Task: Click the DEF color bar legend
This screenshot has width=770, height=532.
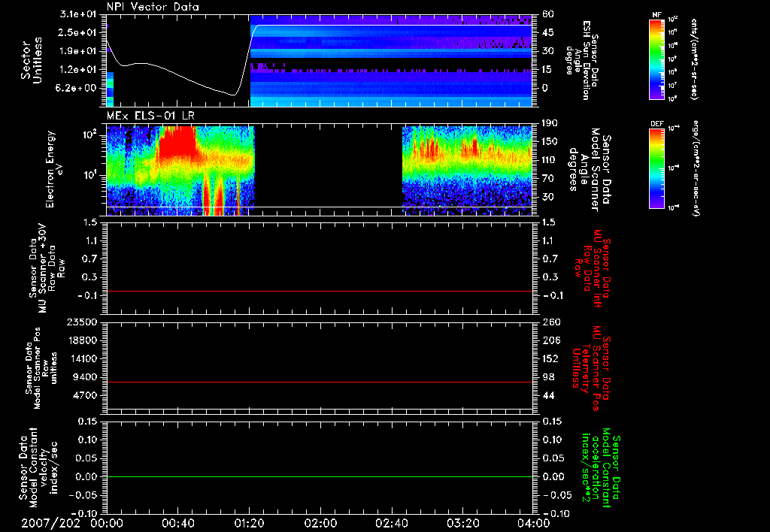Action: point(658,168)
